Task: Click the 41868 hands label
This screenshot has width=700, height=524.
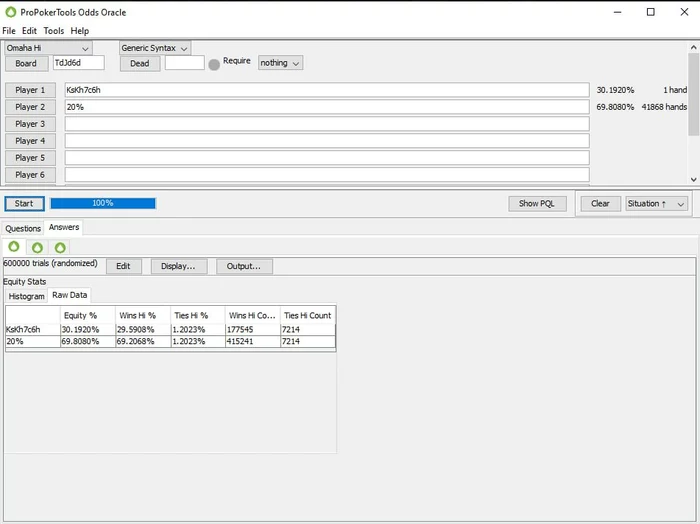Action: pos(664,107)
